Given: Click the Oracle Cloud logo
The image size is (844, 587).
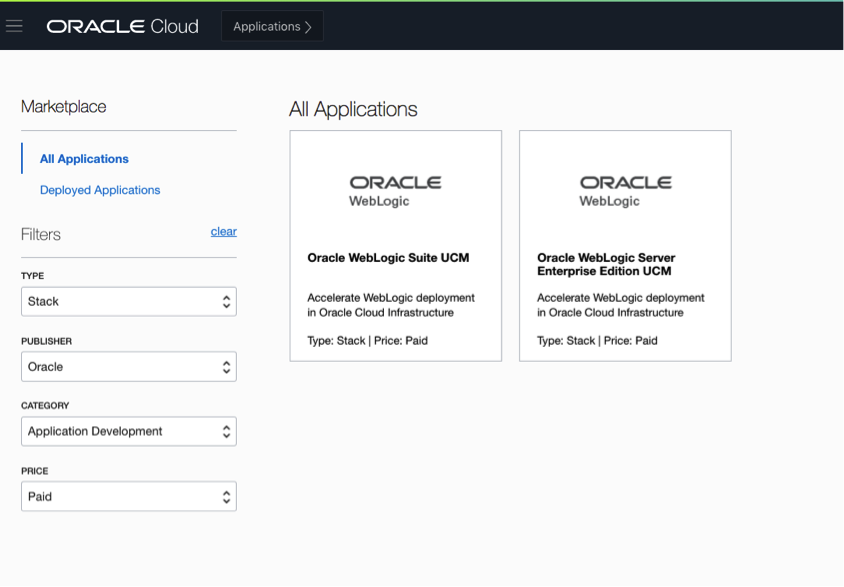Looking at the screenshot, I should [x=122, y=27].
